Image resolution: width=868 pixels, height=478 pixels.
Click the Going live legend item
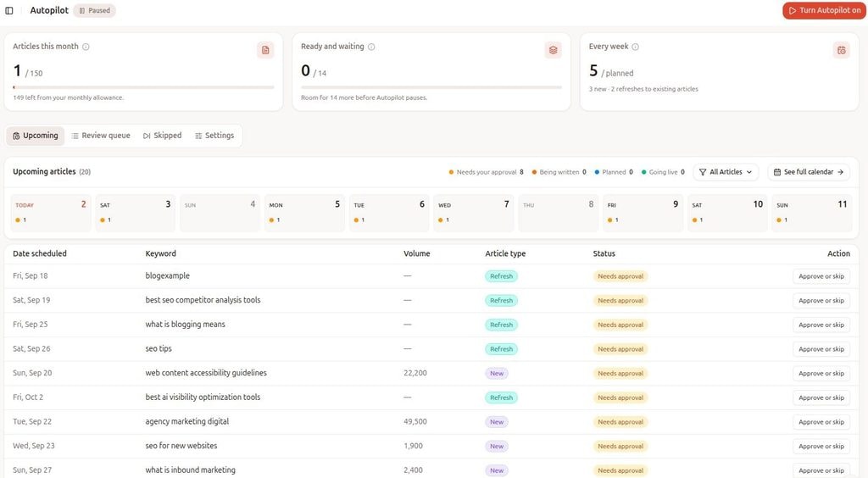pyautogui.click(x=663, y=172)
